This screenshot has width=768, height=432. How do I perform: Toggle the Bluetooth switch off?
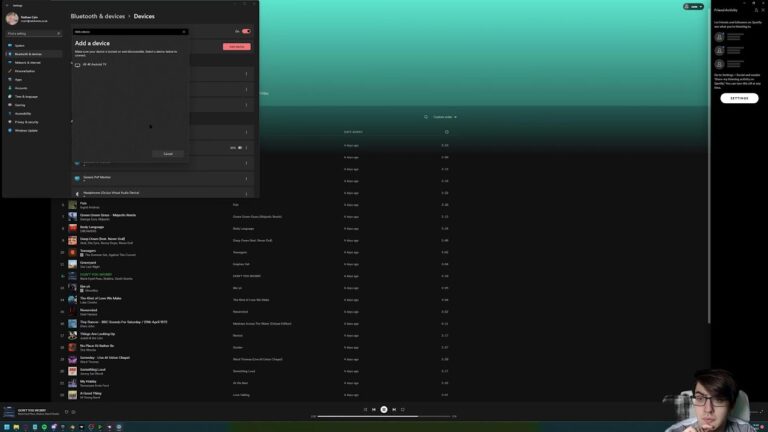tap(246, 31)
